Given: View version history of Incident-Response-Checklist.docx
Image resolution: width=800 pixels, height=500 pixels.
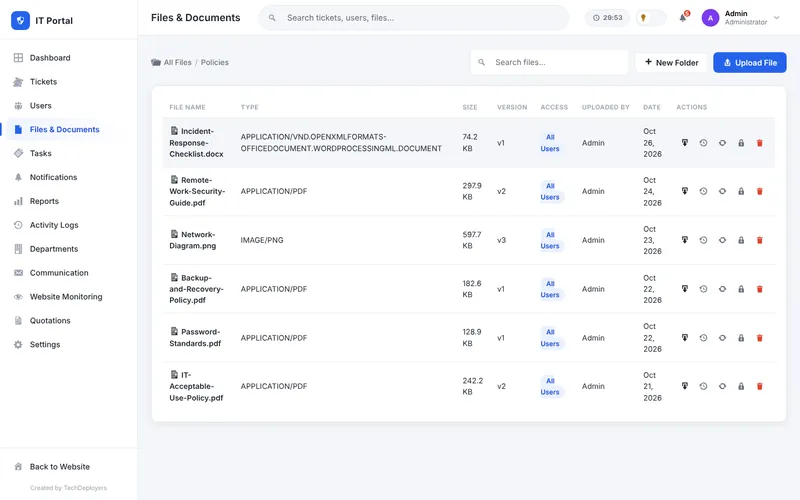Looking at the screenshot, I should click(703, 143).
